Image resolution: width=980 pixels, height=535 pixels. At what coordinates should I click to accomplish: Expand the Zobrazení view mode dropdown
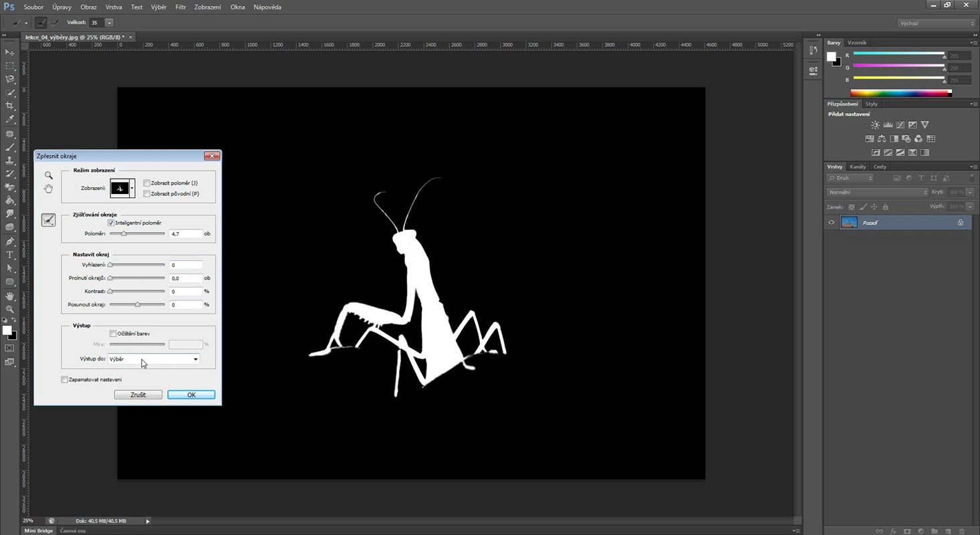coord(132,189)
